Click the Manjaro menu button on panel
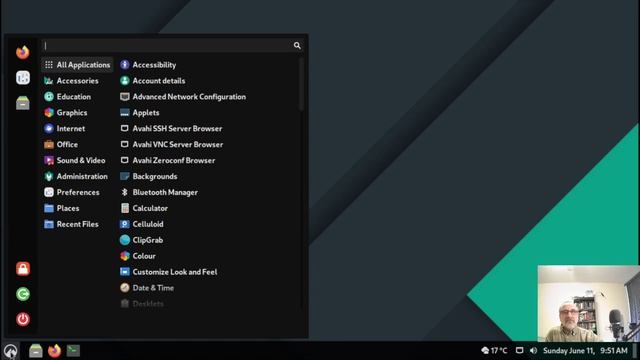640x360 pixels. [x=10, y=351]
